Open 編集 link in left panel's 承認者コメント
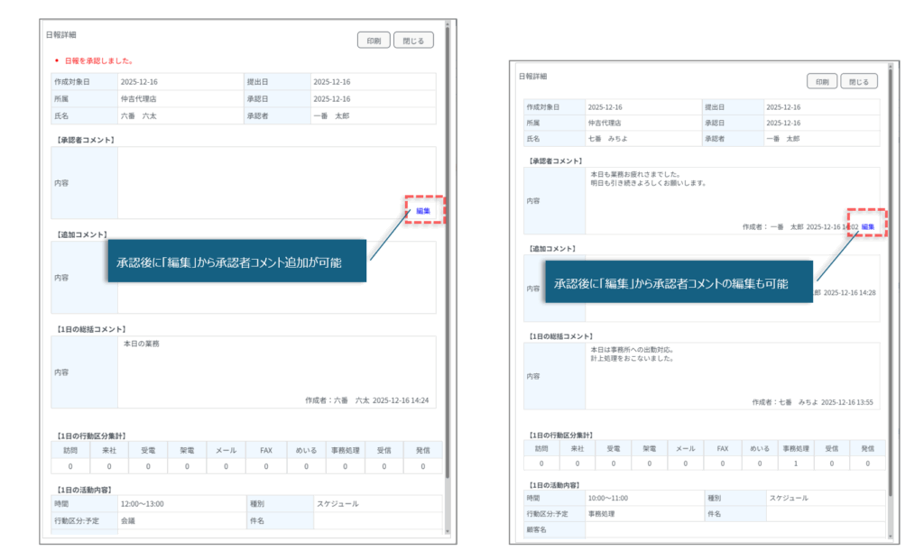Screen dimensions: 924x560 (x=422, y=211)
